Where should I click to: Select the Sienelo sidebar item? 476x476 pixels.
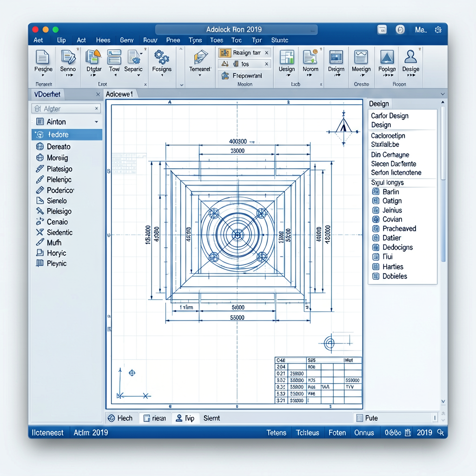[66, 201]
